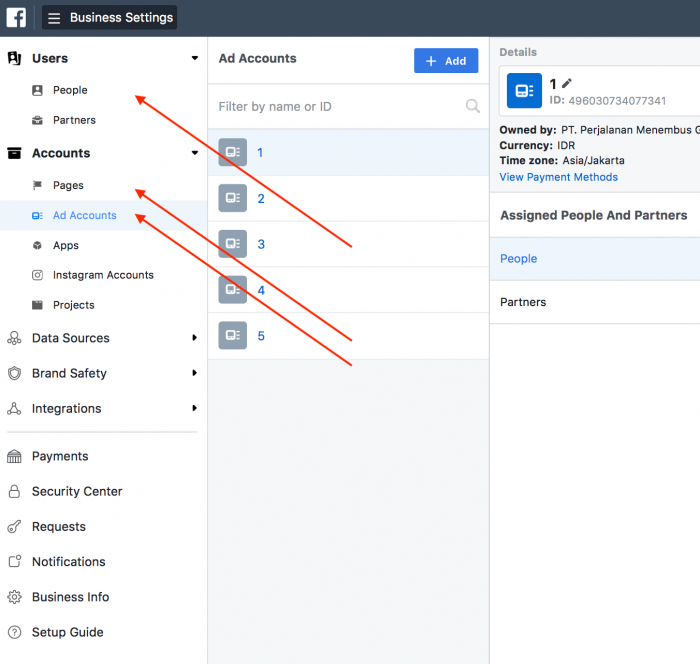Select the Partners tab in details panel
This screenshot has height=664, width=700.
coord(523,302)
